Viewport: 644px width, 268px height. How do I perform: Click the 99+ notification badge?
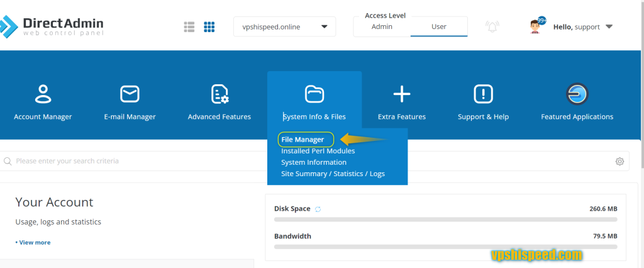542,20
